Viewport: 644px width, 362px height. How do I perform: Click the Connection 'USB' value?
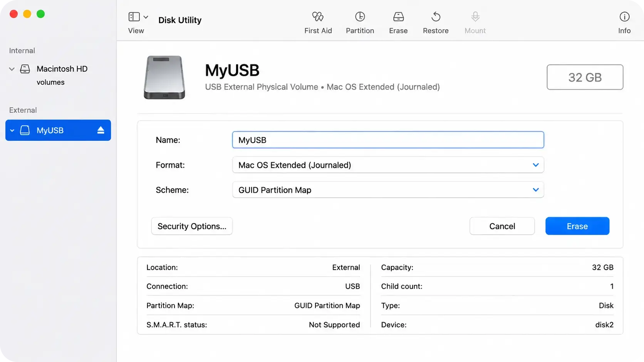tap(352, 286)
